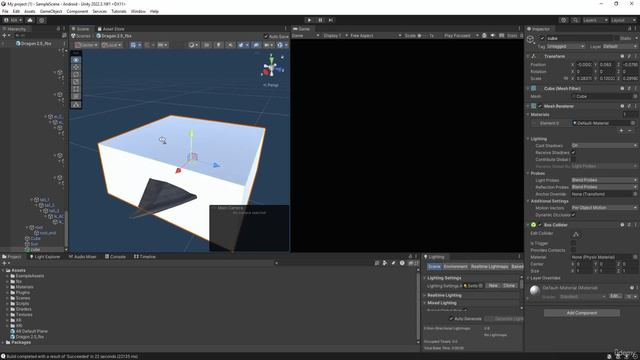The height and width of the screenshot is (360, 640).
Task: Select the Rect tool in Scene overlay
Action: click(76, 89)
